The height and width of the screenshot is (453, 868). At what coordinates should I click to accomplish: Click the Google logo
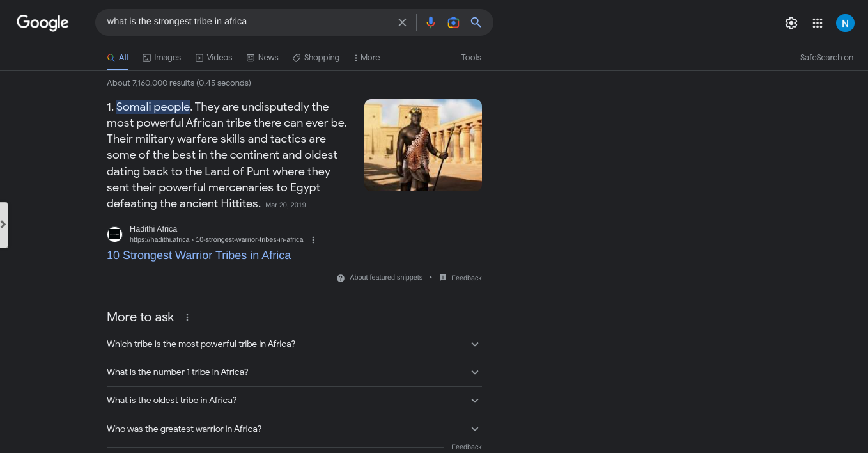click(43, 22)
